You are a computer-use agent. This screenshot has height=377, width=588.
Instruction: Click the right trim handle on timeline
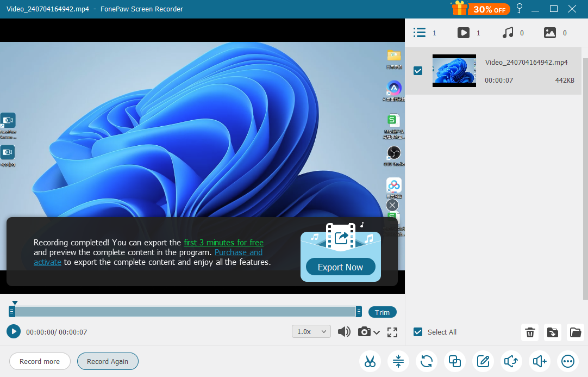(x=359, y=311)
